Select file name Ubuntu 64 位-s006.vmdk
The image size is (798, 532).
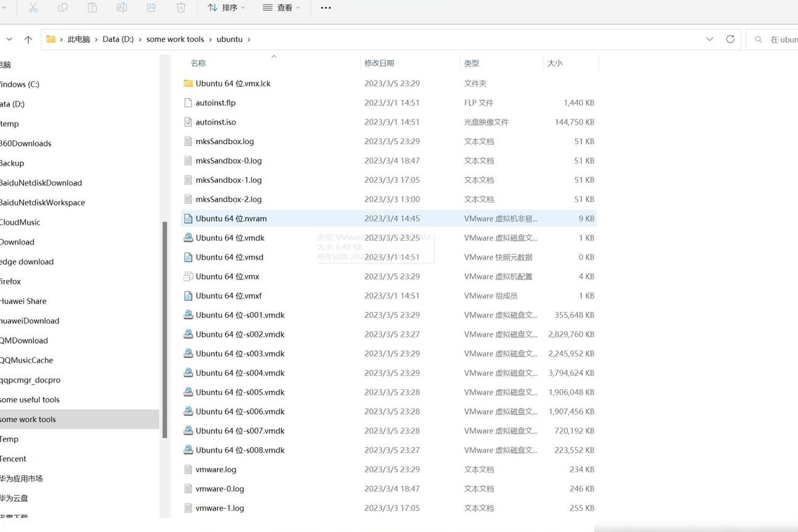coord(240,411)
